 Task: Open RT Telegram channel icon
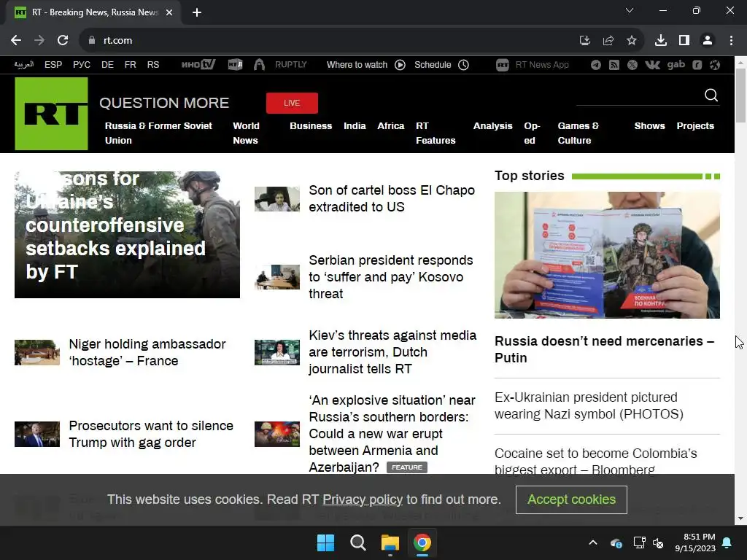(595, 65)
